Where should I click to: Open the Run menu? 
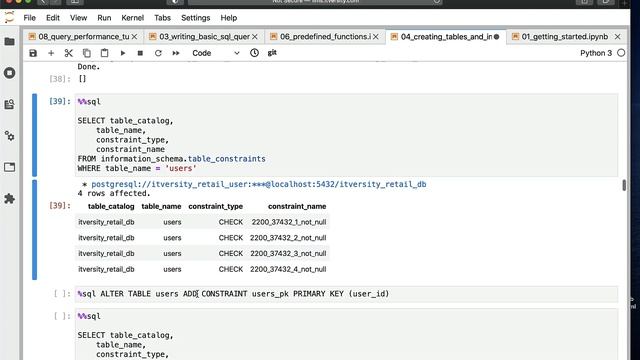[x=104, y=18]
